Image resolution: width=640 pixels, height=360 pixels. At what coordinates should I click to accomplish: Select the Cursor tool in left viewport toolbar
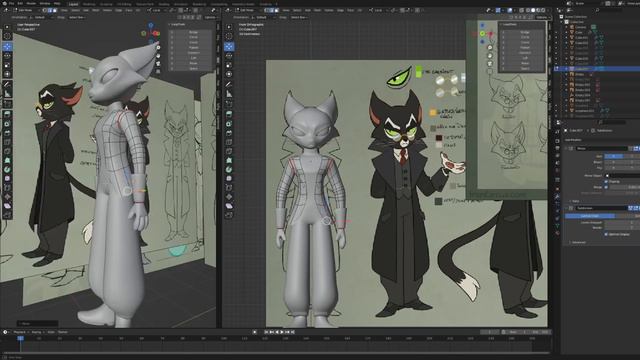point(7,36)
